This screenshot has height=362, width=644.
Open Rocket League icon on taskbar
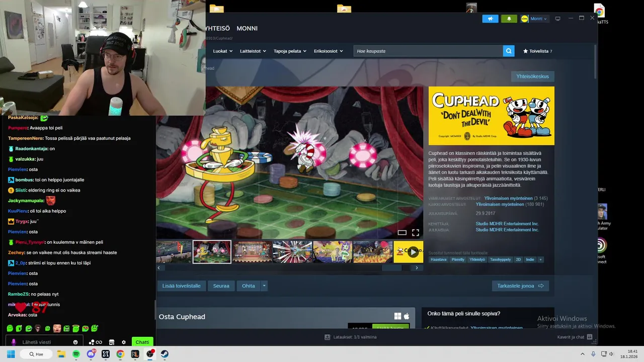point(135,354)
